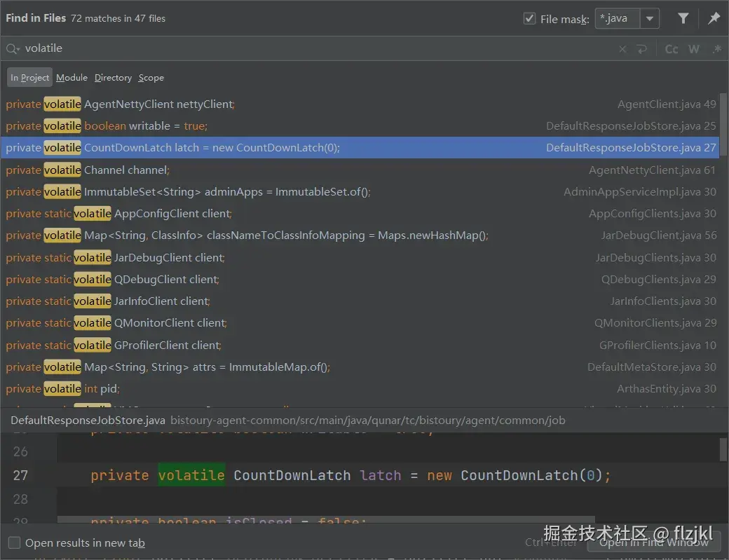Select JarDebugClient client result row
This screenshot has width=729, height=560.
[x=360, y=257]
